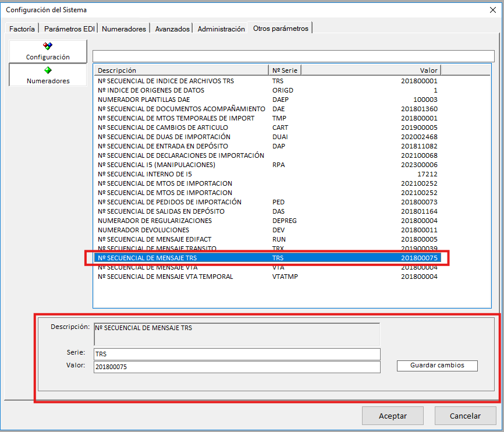Click into the Valor text field
This screenshot has width=504, height=432.
coord(236,367)
